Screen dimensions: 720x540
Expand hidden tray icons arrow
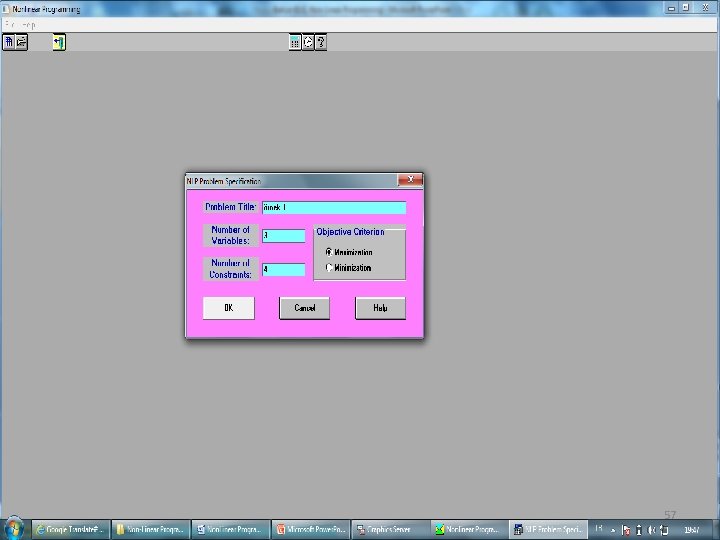pos(613,530)
